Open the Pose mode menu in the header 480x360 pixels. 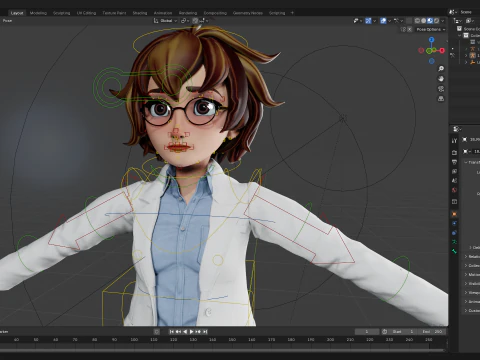(7, 21)
